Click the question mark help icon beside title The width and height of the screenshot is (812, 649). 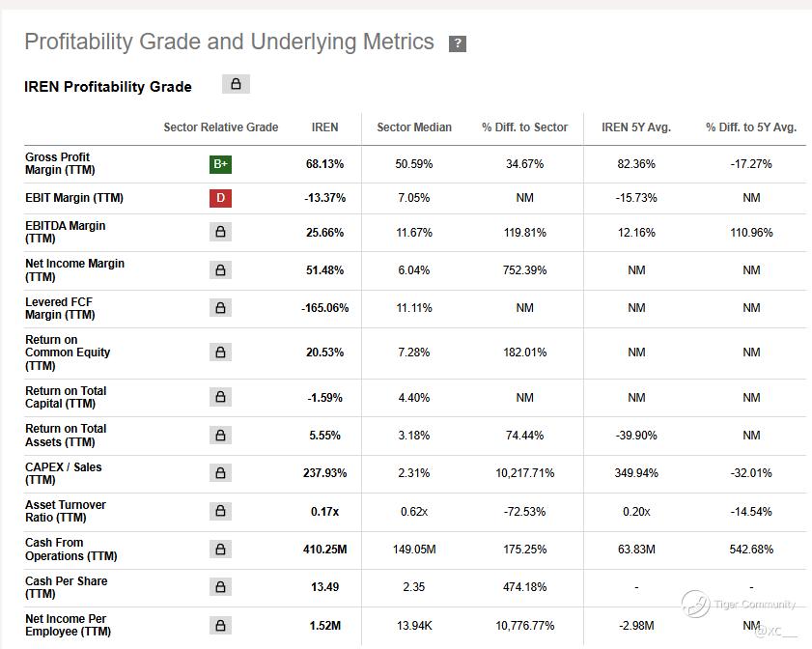[458, 43]
